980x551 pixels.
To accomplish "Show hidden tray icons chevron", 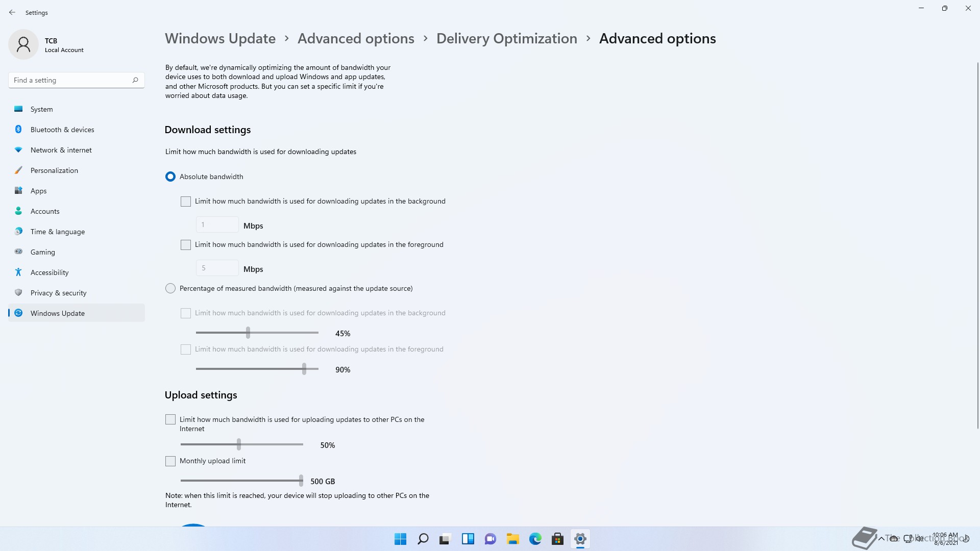I will point(881,538).
